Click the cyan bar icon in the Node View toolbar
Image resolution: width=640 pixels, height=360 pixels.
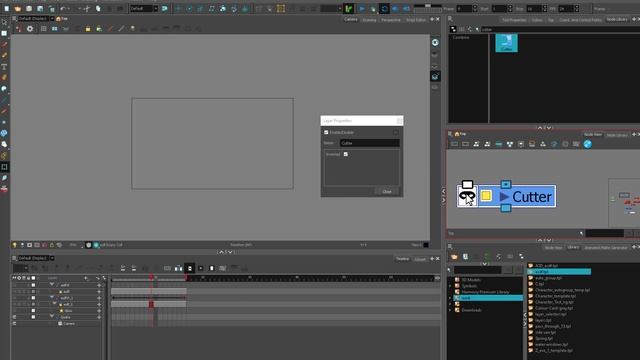[x=498, y=144]
